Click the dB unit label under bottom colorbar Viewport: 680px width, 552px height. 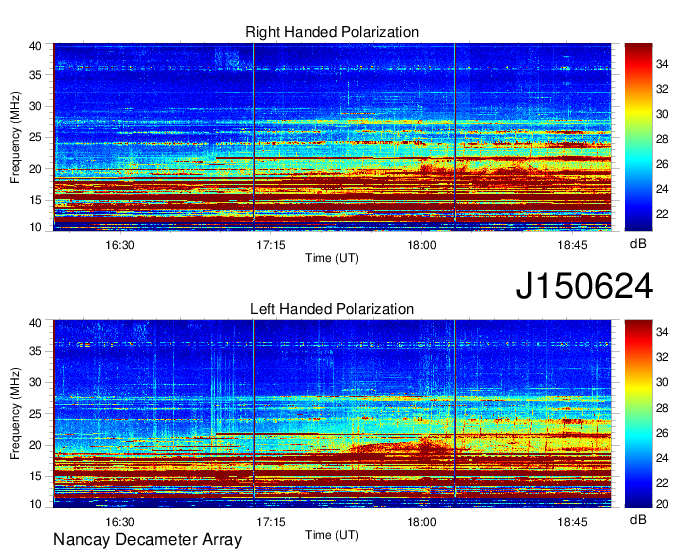tap(638, 520)
